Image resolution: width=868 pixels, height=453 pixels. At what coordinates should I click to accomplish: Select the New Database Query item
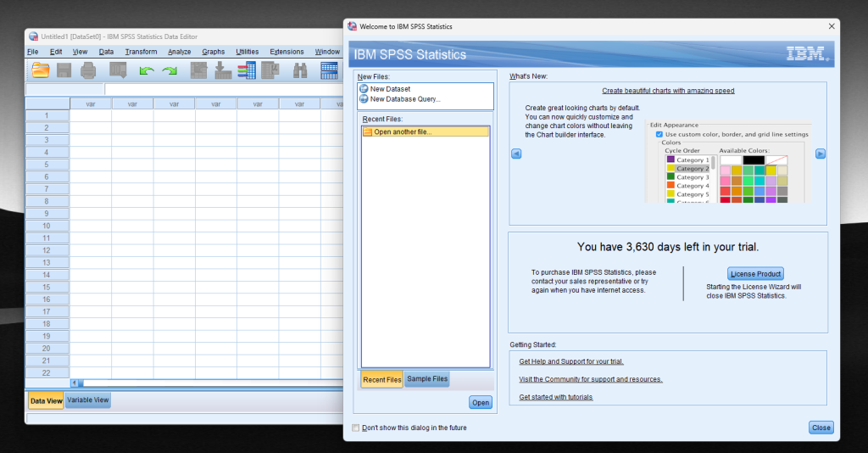[x=404, y=99]
